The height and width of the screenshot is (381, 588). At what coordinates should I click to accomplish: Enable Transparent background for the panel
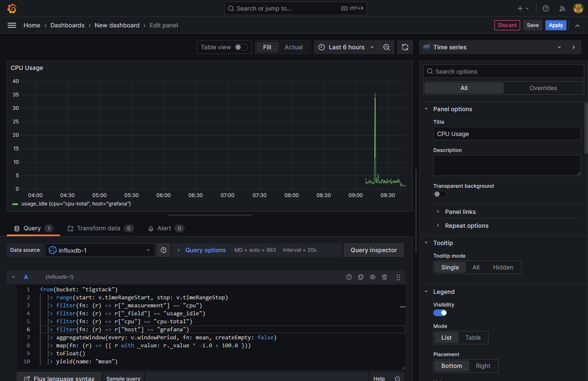440,194
